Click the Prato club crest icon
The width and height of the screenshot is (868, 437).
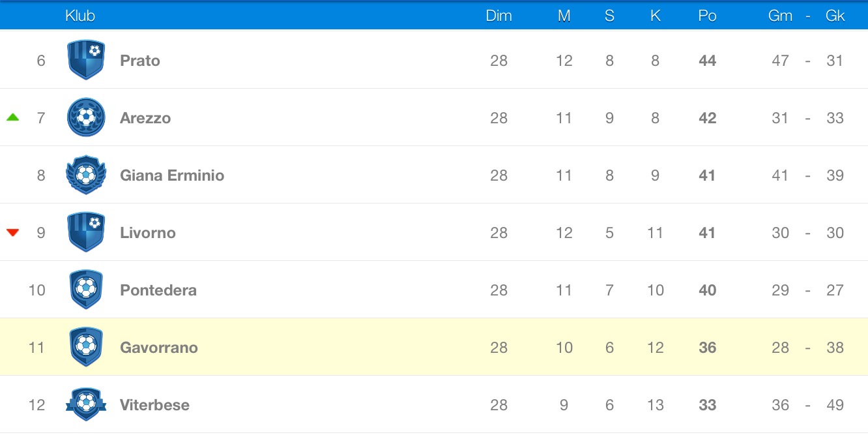[86, 60]
